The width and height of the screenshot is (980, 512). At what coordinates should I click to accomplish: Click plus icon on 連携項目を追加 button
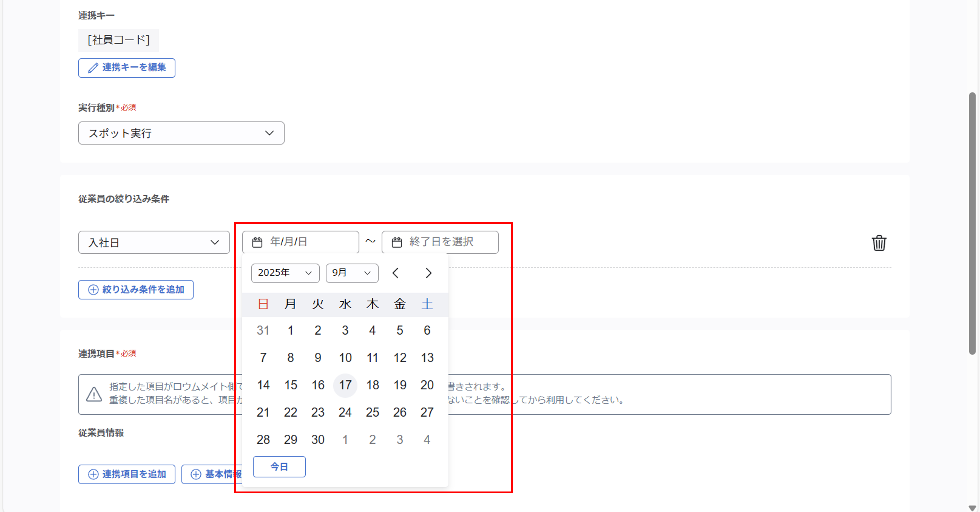coord(93,474)
